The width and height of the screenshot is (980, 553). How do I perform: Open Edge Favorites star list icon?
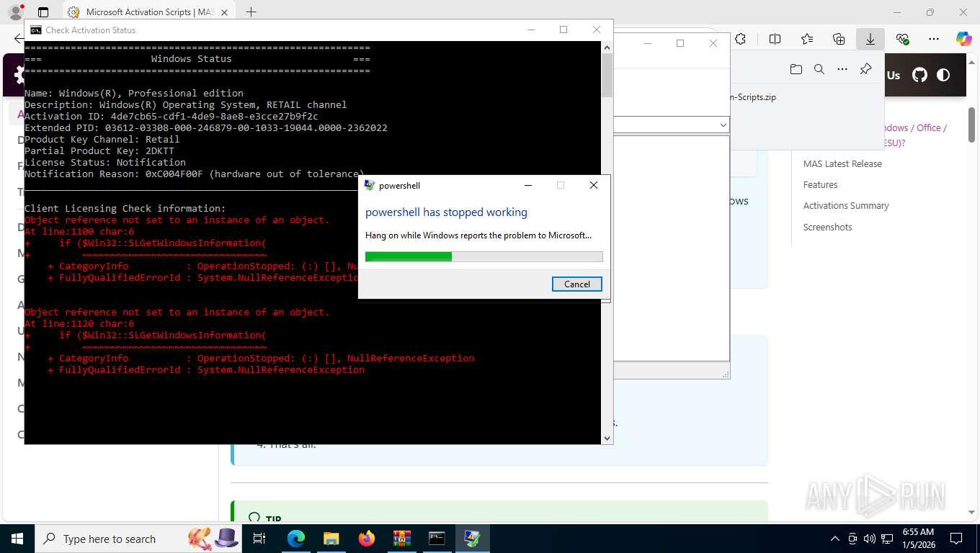click(807, 39)
